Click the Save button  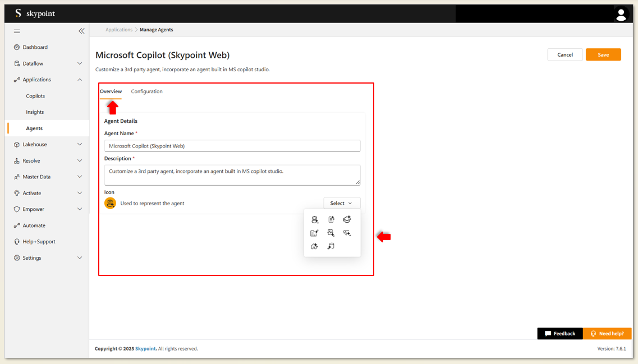(603, 54)
